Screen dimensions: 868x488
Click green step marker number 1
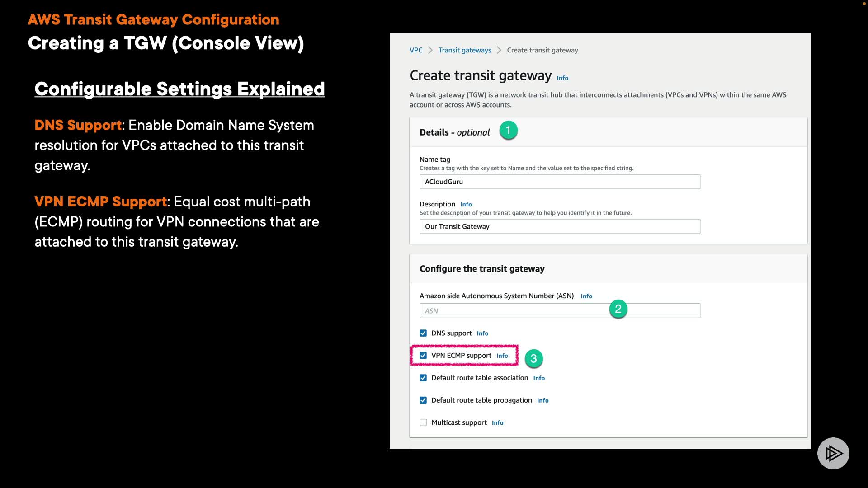(508, 131)
